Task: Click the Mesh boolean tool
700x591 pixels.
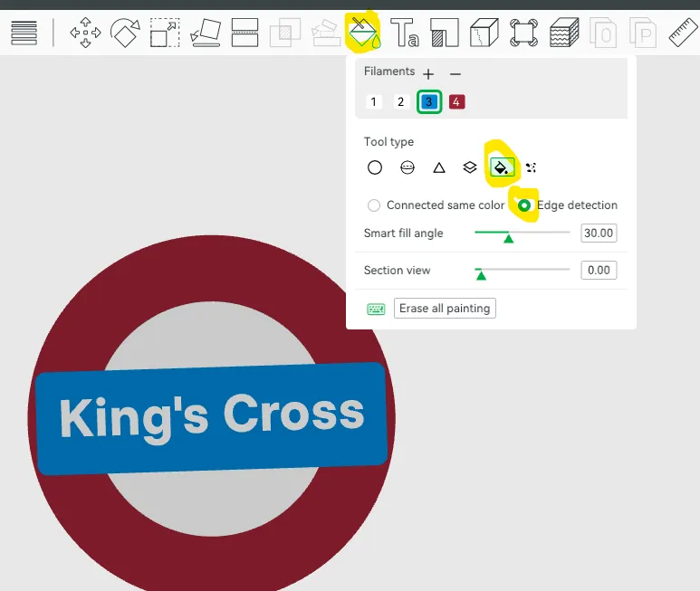Action: pos(284,33)
